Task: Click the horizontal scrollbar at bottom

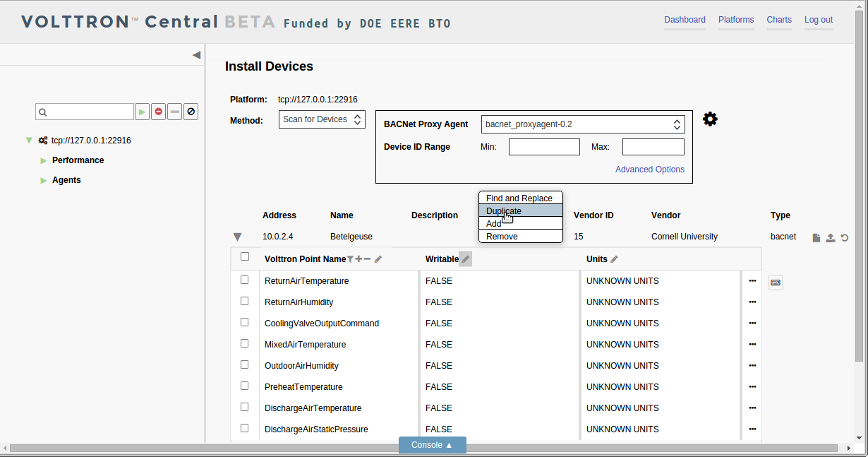Action: pyautogui.click(x=423, y=449)
